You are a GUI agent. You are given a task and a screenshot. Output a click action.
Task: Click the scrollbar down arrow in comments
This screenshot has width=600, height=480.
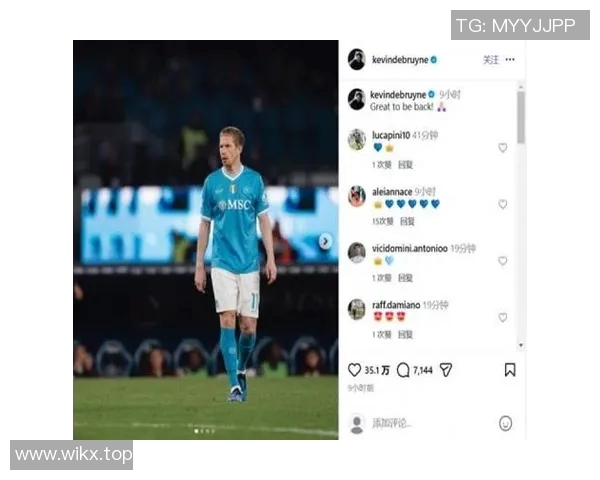(521, 345)
